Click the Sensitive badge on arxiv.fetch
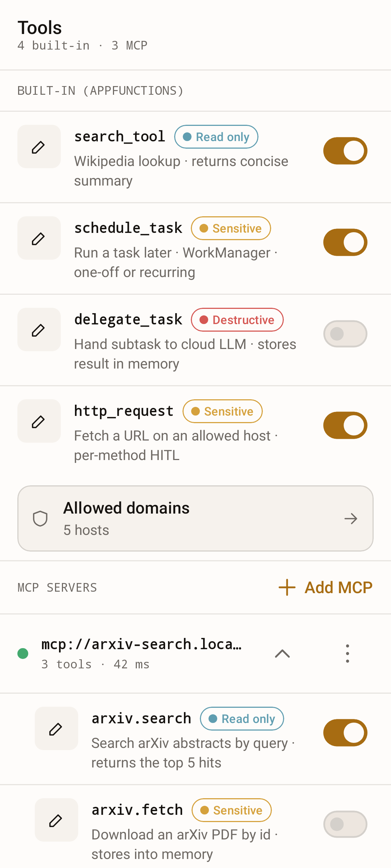 [232, 810]
